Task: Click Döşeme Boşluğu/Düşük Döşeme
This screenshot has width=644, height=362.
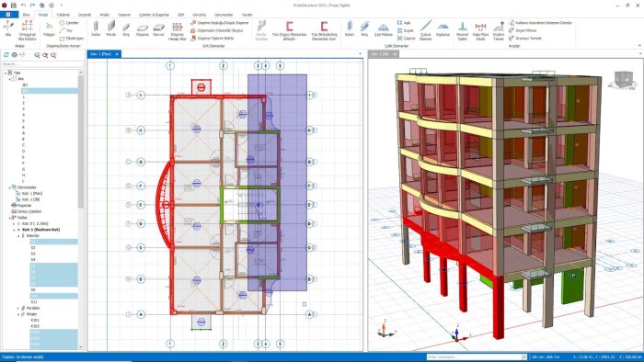Action: coord(220,23)
